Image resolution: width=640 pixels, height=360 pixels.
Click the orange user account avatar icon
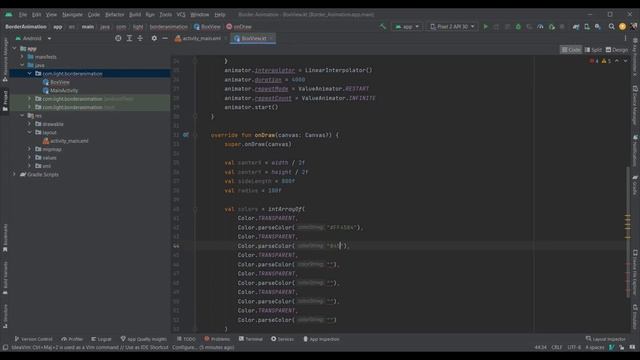(x=622, y=27)
